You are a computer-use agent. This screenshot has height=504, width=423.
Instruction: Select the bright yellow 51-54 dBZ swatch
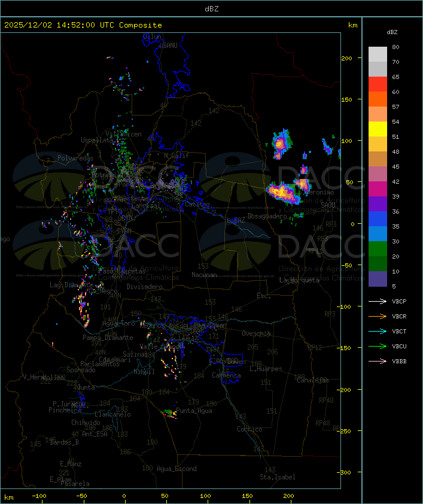[378, 129]
